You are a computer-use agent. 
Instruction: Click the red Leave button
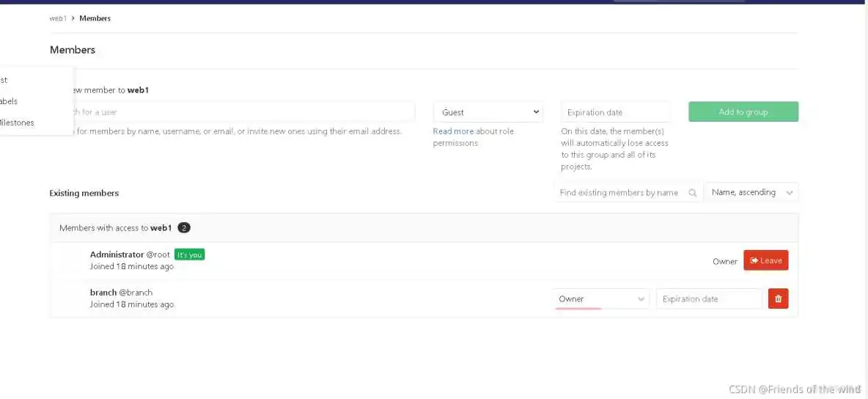(x=766, y=260)
